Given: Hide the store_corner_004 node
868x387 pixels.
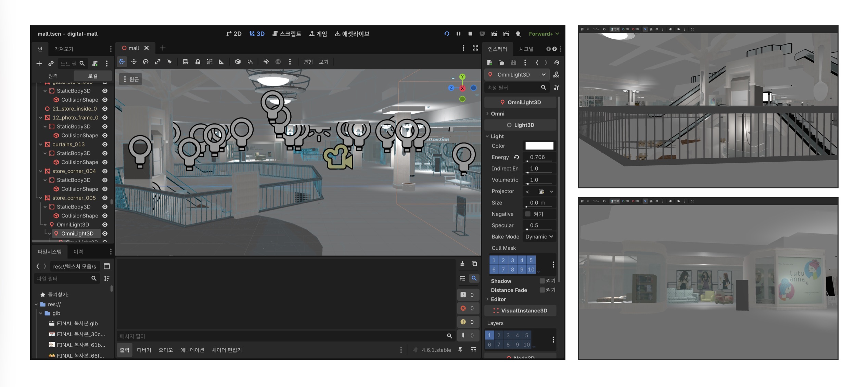Looking at the screenshot, I should point(105,171).
